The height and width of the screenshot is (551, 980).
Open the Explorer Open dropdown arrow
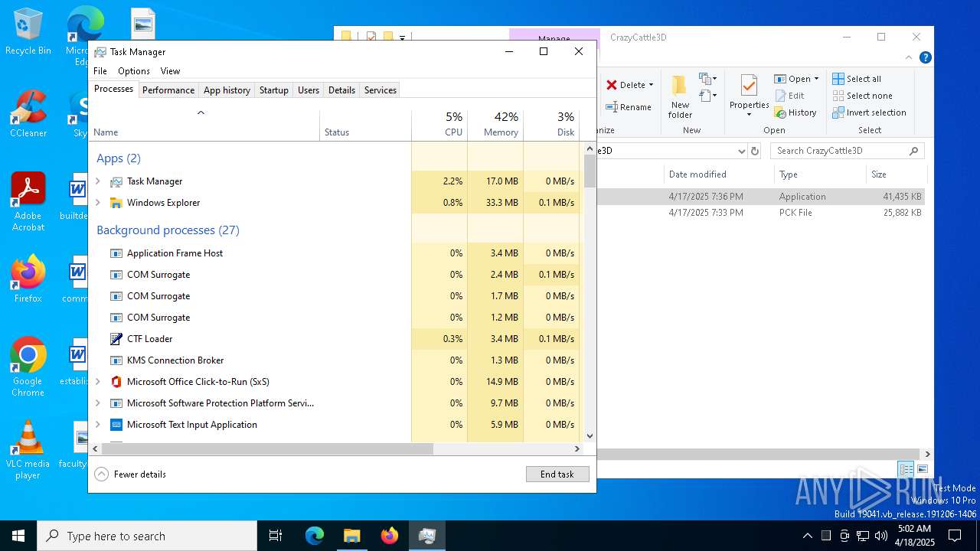click(x=816, y=79)
